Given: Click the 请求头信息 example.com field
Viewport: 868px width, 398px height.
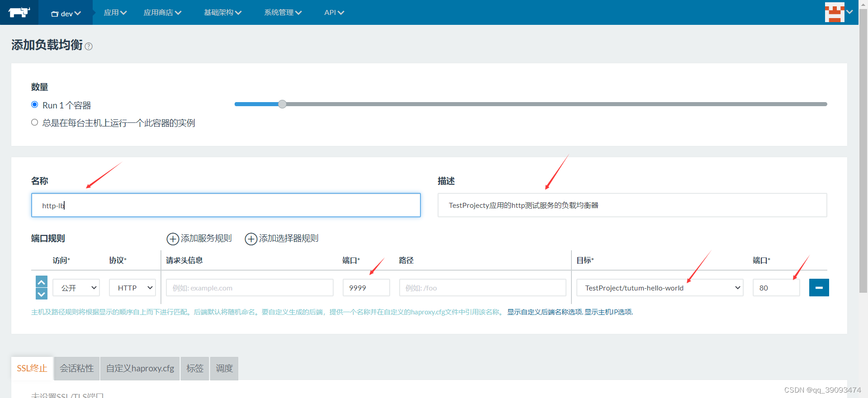Looking at the screenshot, I should point(250,288).
